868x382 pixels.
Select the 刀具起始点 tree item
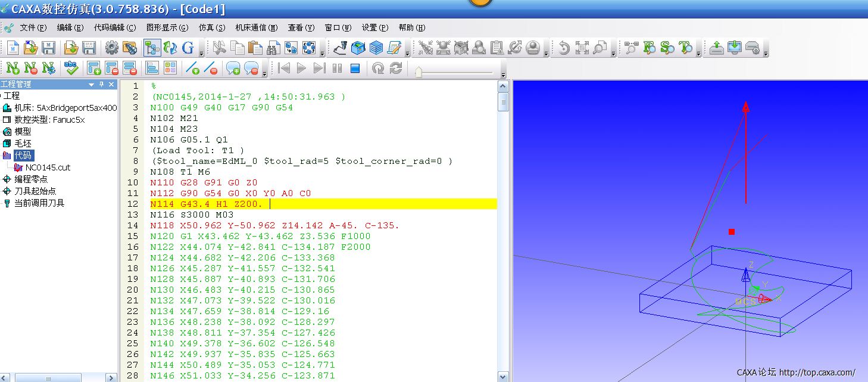pos(35,191)
